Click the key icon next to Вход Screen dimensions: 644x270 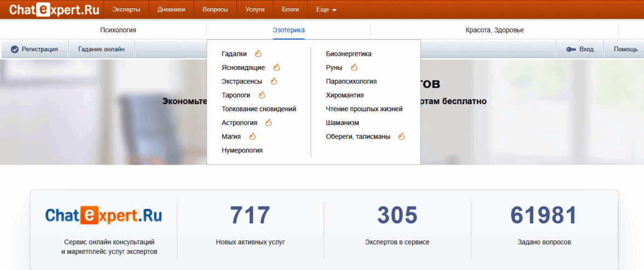[x=571, y=49]
